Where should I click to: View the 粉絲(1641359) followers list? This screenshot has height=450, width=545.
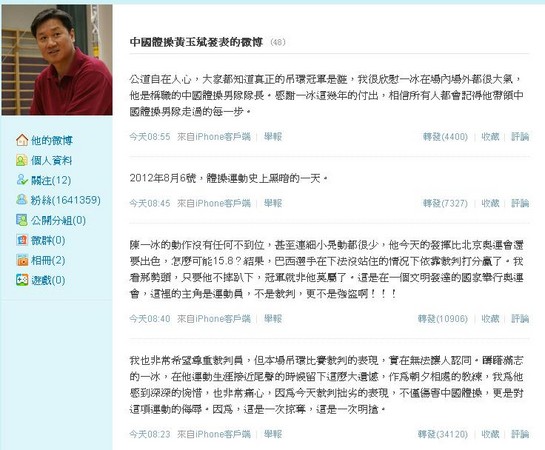pyautogui.click(x=66, y=200)
